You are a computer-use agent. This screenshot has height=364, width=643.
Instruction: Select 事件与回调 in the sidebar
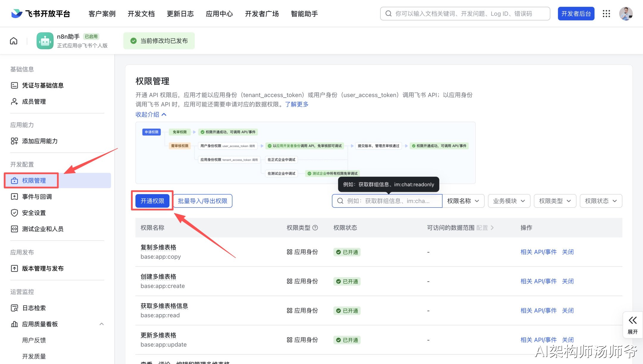[37, 197]
